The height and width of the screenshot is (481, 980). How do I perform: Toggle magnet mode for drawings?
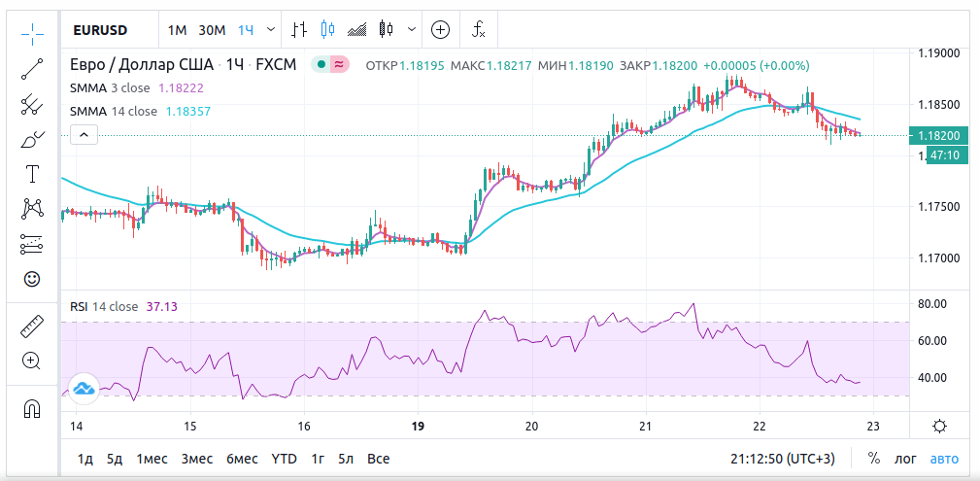32,408
